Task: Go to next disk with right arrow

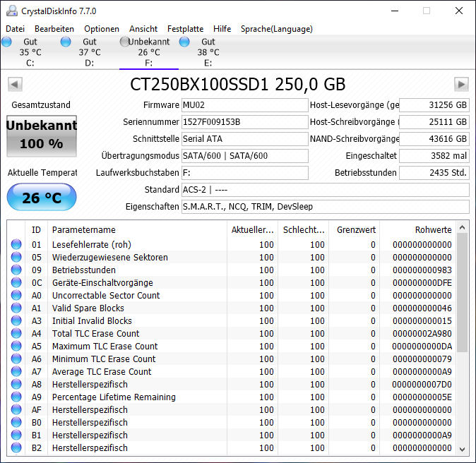Action: pos(461,85)
